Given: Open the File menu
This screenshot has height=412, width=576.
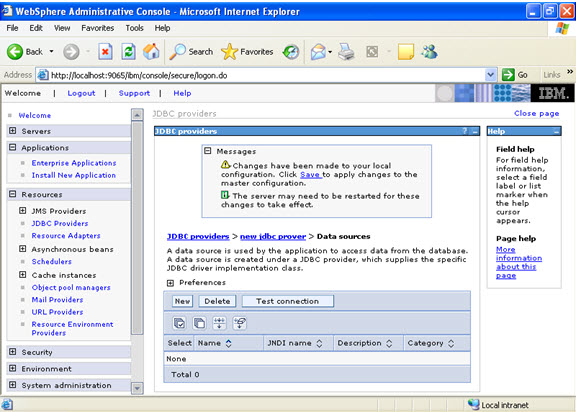Looking at the screenshot, I should tap(12, 28).
